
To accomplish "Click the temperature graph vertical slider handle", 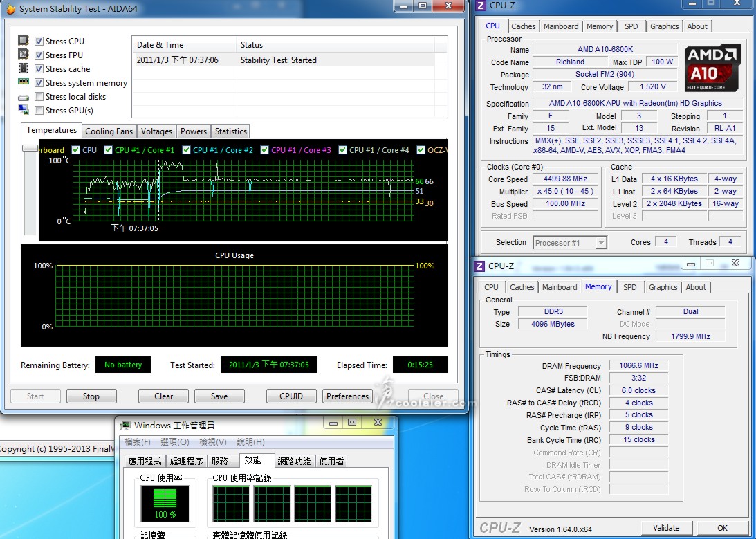I will click(30, 149).
